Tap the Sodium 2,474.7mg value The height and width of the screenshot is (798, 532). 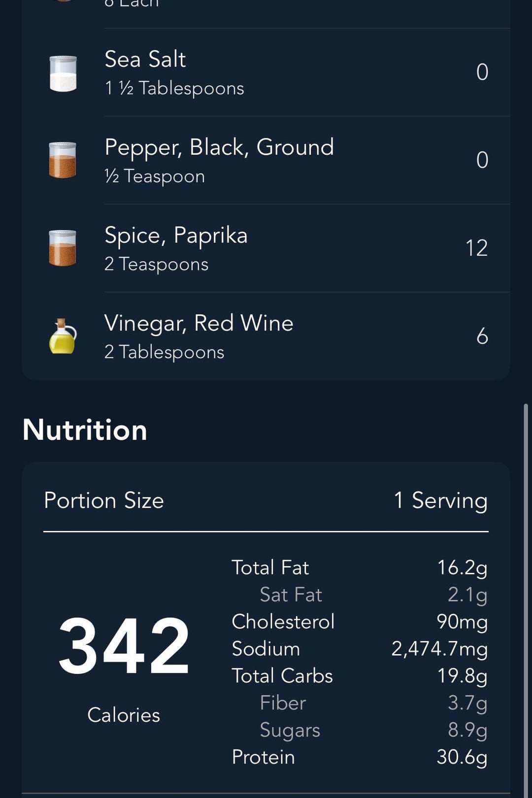(x=439, y=649)
